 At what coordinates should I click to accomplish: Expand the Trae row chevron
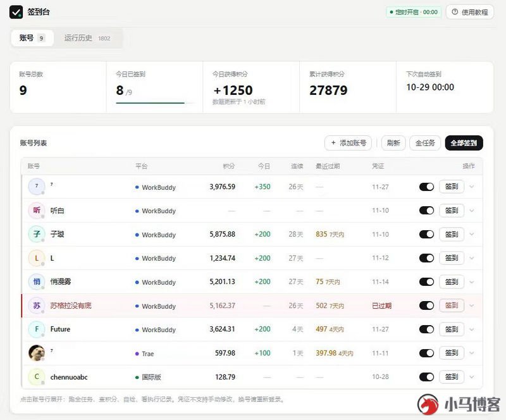[x=472, y=353]
